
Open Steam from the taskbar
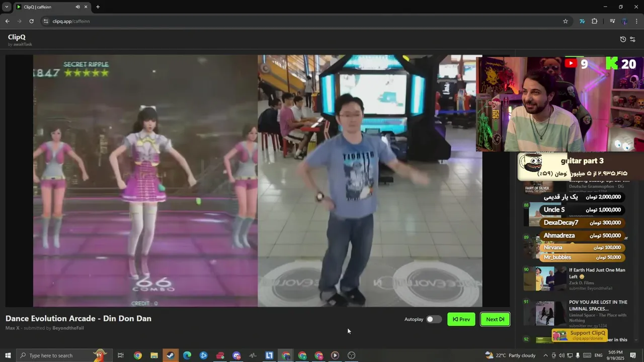(171, 355)
